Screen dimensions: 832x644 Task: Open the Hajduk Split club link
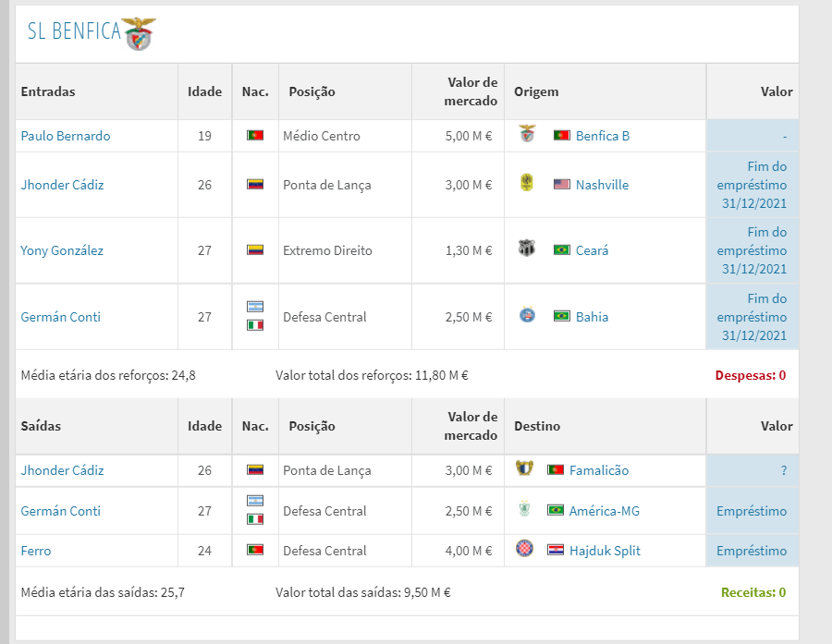[x=605, y=551]
